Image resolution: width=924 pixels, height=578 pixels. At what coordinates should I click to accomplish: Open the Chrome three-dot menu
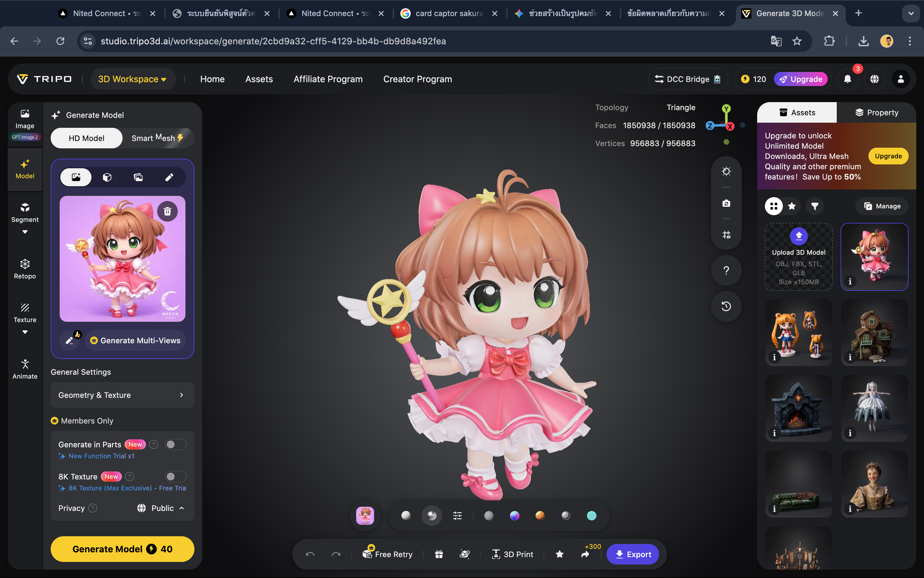(x=910, y=41)
